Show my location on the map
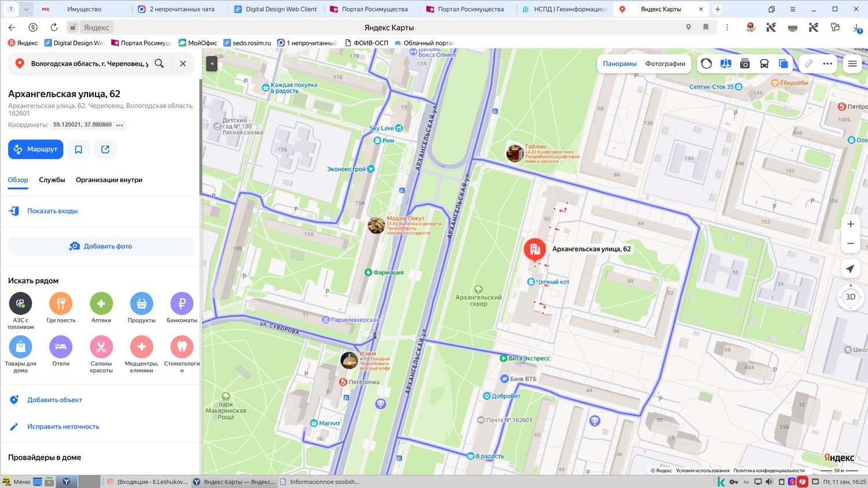Screen dimensions: 868x488 coord(850,269)
